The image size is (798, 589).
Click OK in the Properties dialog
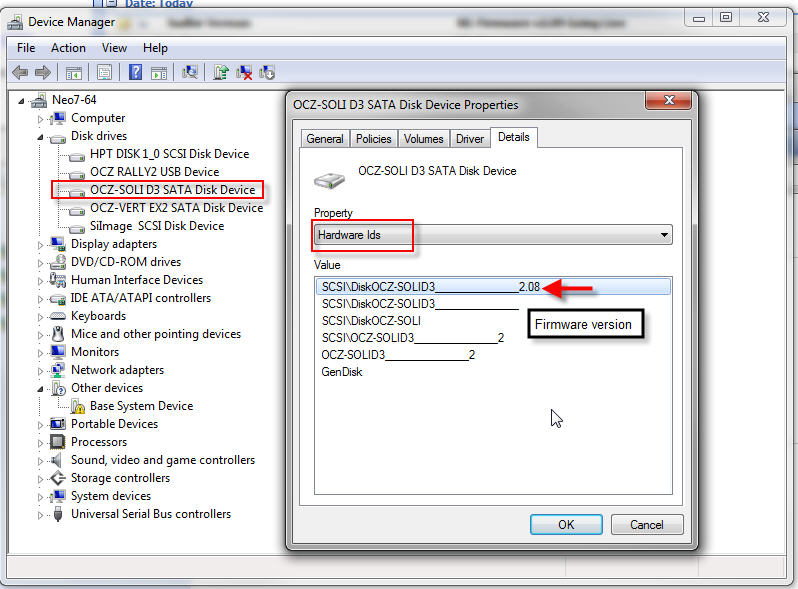(x=566, y=524)
